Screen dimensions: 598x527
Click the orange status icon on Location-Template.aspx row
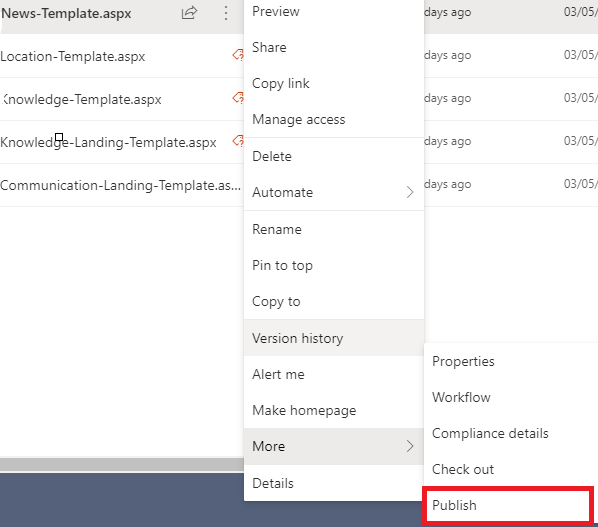238,55
